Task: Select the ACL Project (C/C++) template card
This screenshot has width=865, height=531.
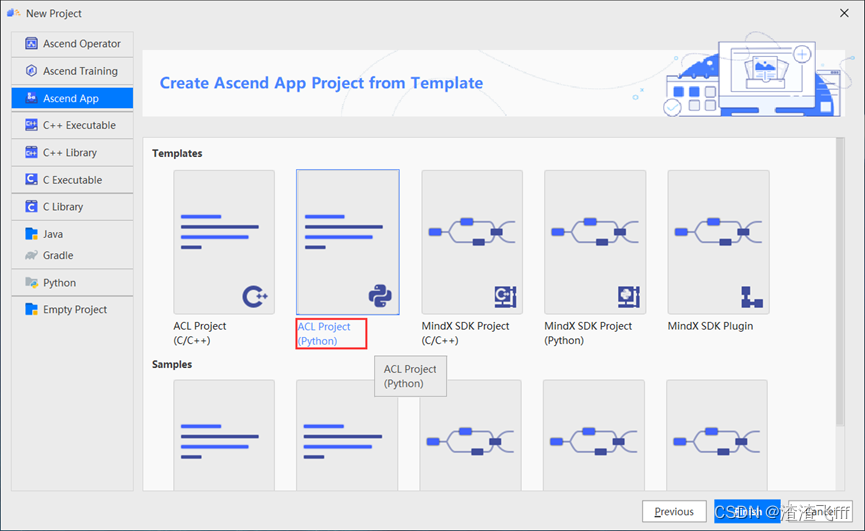Action: 224,242
